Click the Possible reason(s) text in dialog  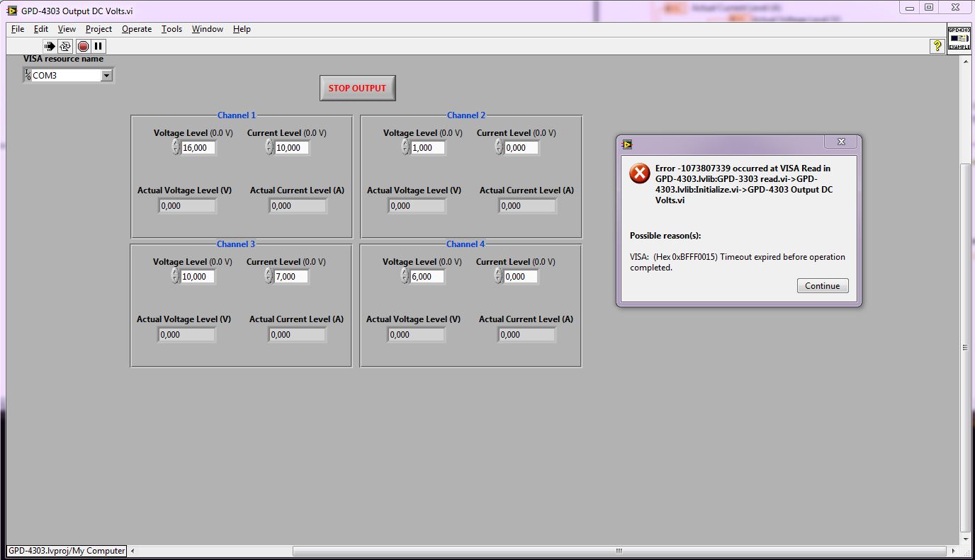pyautogui.click(x=665, y=236)
